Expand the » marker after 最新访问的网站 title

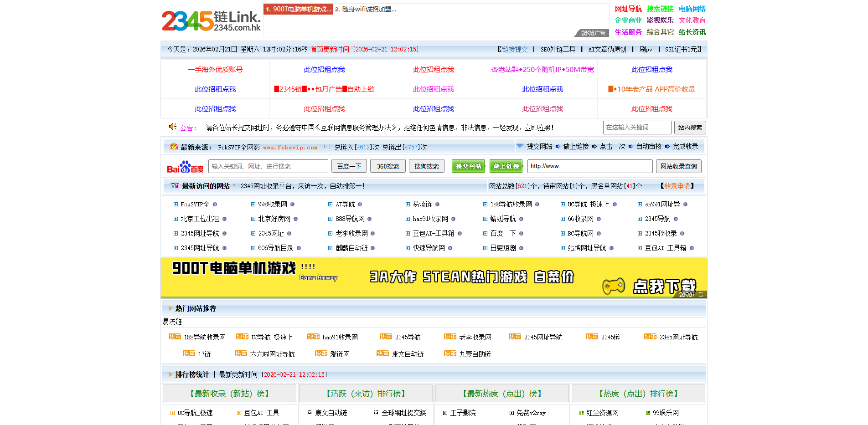tap(235, 185)
